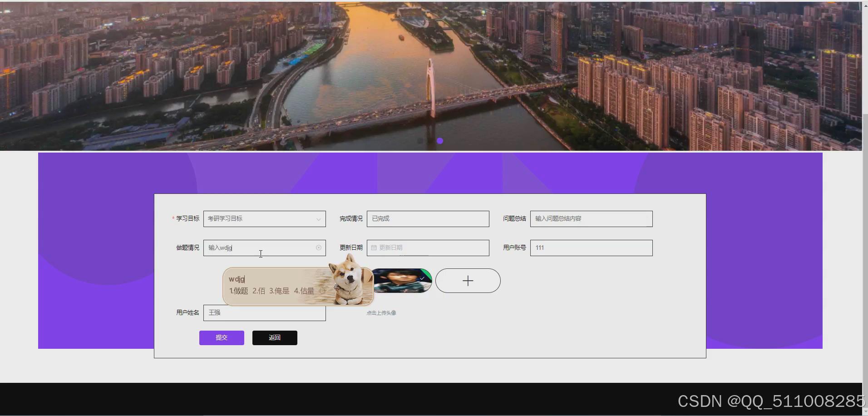Click the purple active carousel indicator dot

click(x=440, y=141)
